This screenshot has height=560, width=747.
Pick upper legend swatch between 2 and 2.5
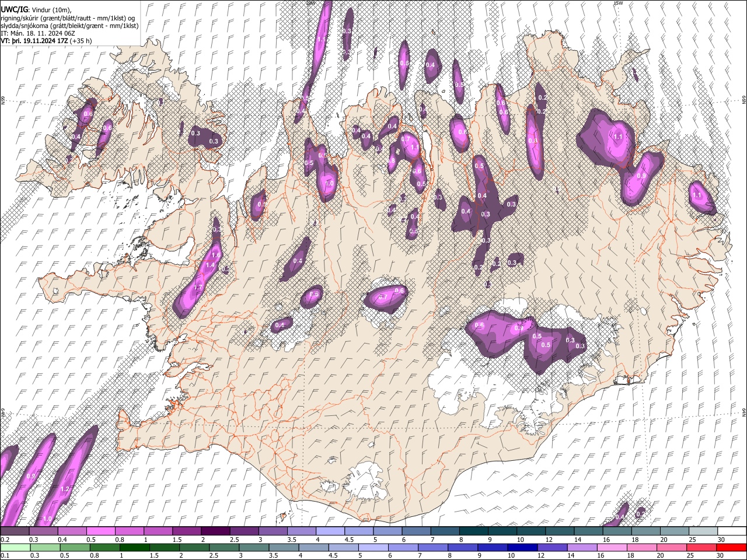(x=215, y=531)
